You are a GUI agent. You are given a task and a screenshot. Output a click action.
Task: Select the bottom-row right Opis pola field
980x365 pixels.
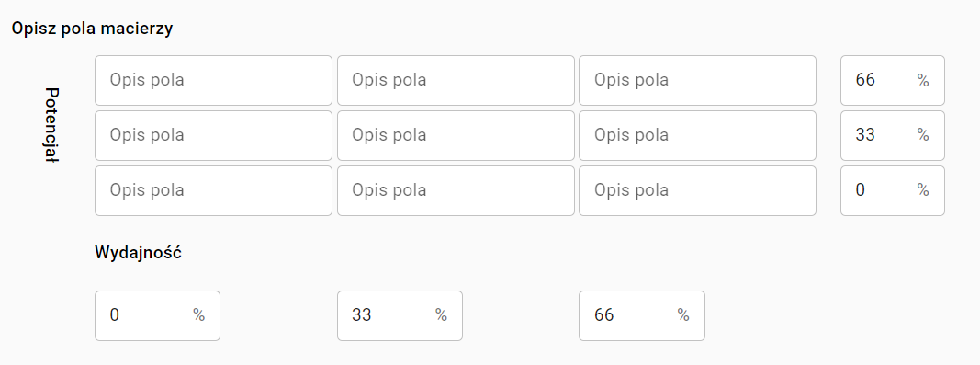[697, 190]
